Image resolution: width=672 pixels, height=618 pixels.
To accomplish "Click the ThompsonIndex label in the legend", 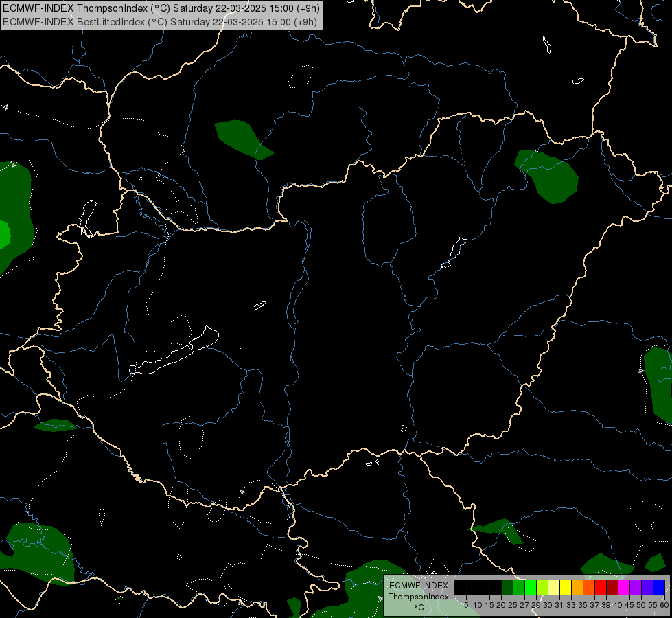I will 418,597.
